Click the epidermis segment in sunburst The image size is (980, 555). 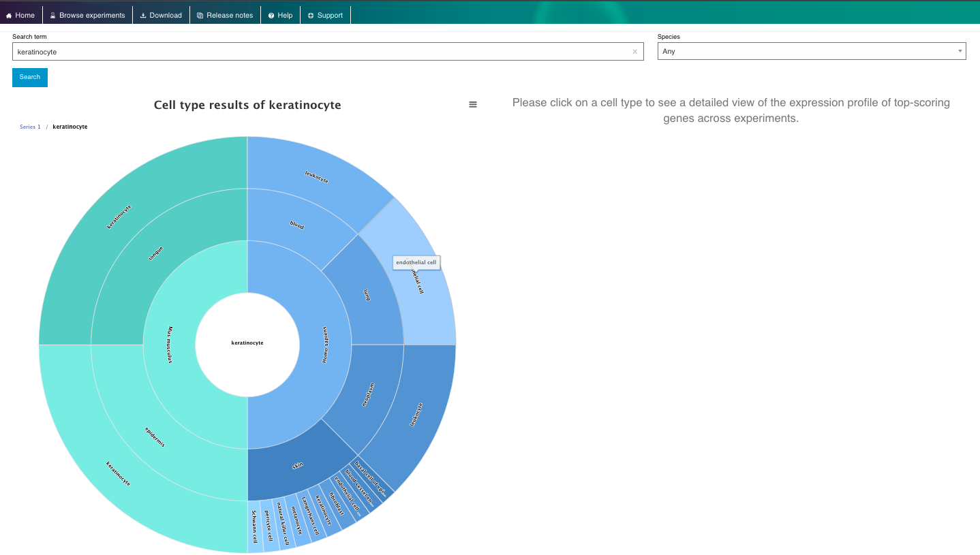[x=155, y=437]
